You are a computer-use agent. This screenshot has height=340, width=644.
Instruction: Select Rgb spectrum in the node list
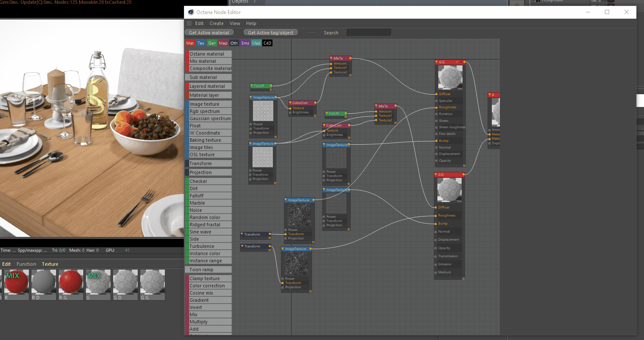208,111
